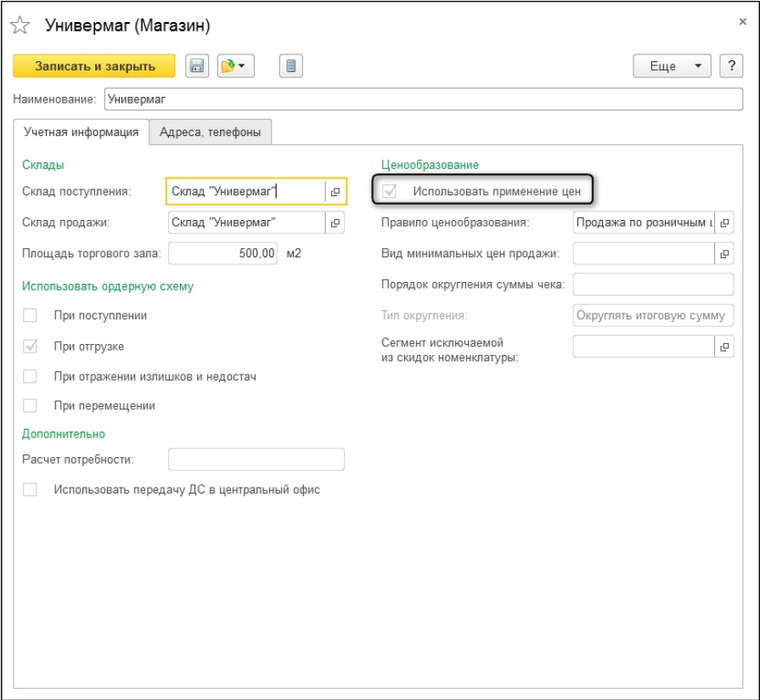Image resolution: width=760 pixels, height=700 pixels.
Task: Click into the Наименование text field
Action: click(423, 99)
